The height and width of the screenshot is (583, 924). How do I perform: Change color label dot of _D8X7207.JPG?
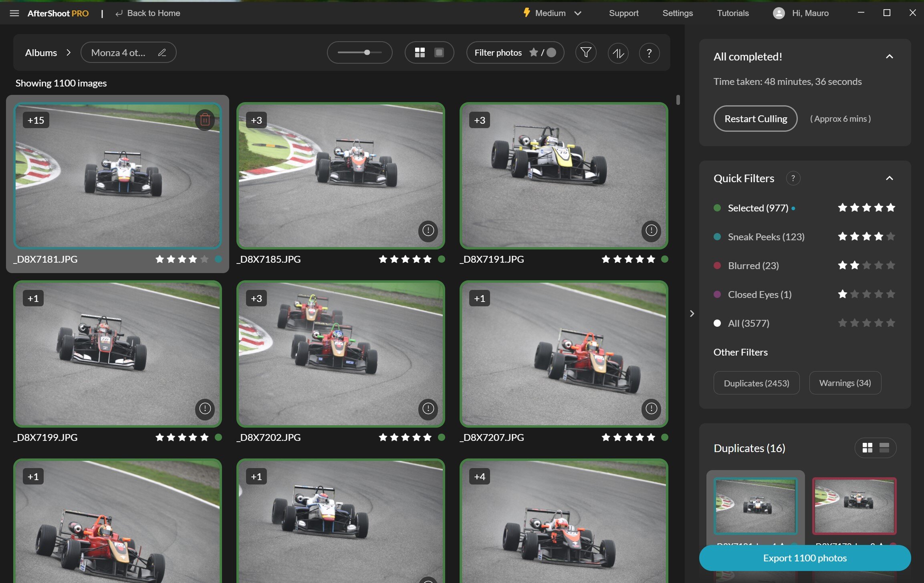(665, 437)
